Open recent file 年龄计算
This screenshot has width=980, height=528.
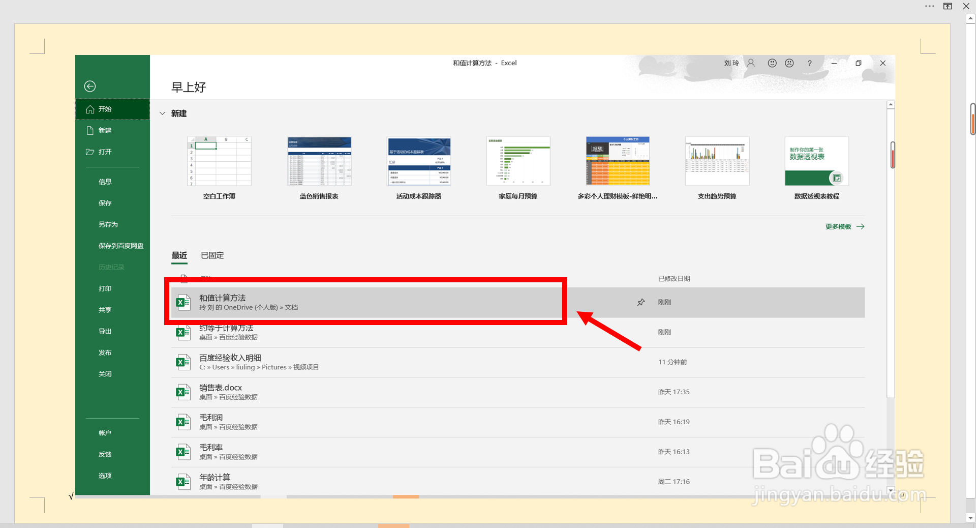pyautogui.click(x=518, y=482)
